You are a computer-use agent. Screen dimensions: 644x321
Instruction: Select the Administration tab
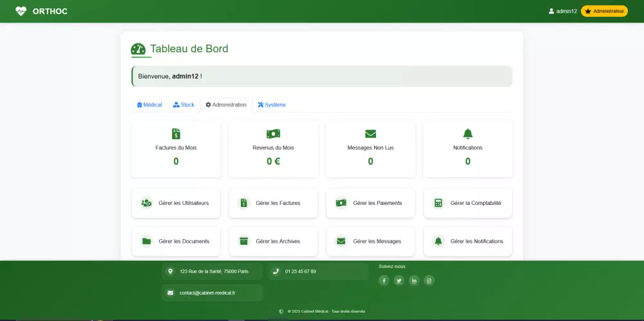click(226, 105)
